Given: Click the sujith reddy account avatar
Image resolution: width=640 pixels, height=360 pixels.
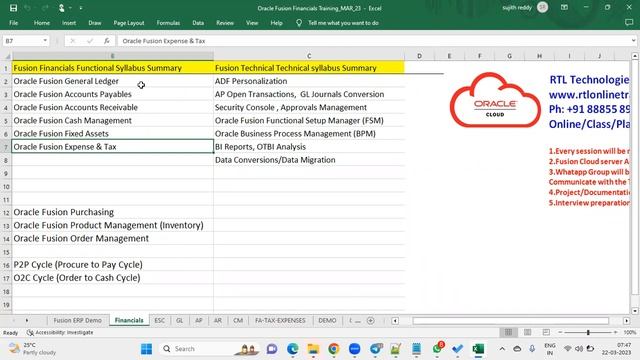Looking at the screenshot, I should tap(542, 7).
